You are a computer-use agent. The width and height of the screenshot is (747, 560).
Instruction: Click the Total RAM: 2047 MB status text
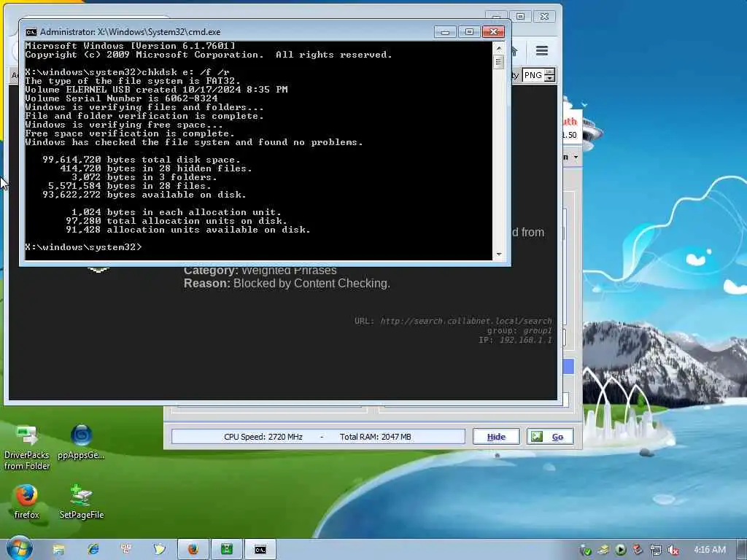[376, 437]
